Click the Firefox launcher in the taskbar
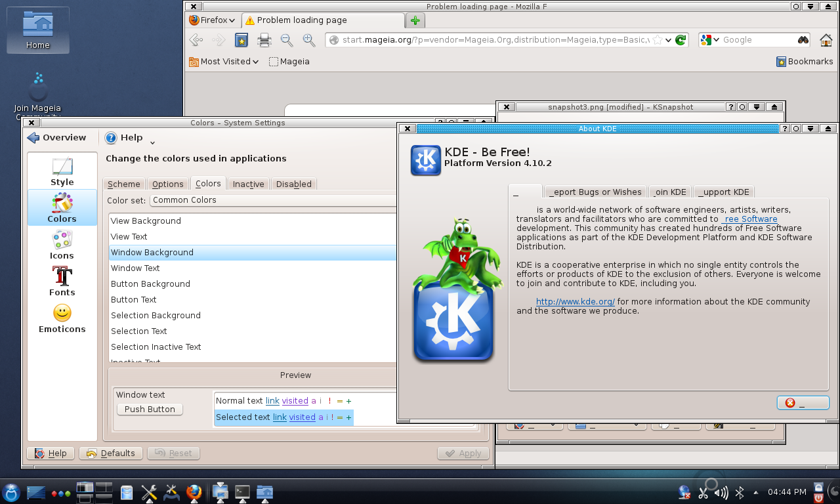Viewport: 840px width, 504px height. 194,492
